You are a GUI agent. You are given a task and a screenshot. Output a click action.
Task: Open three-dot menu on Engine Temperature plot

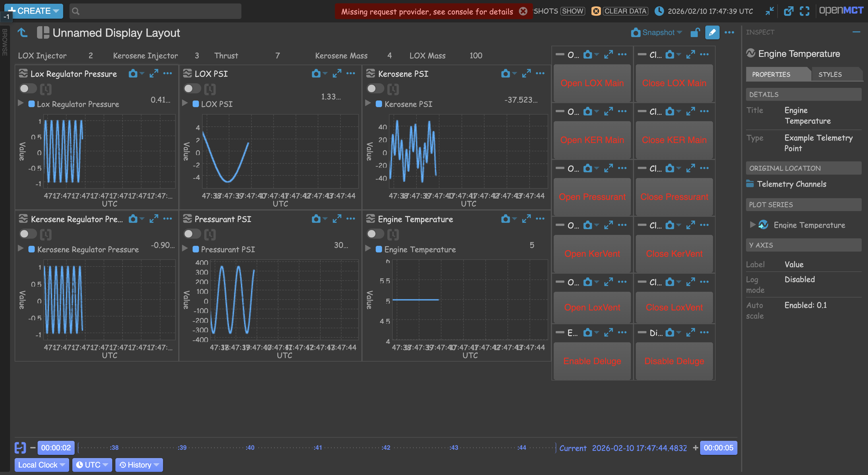pos(540,219)
